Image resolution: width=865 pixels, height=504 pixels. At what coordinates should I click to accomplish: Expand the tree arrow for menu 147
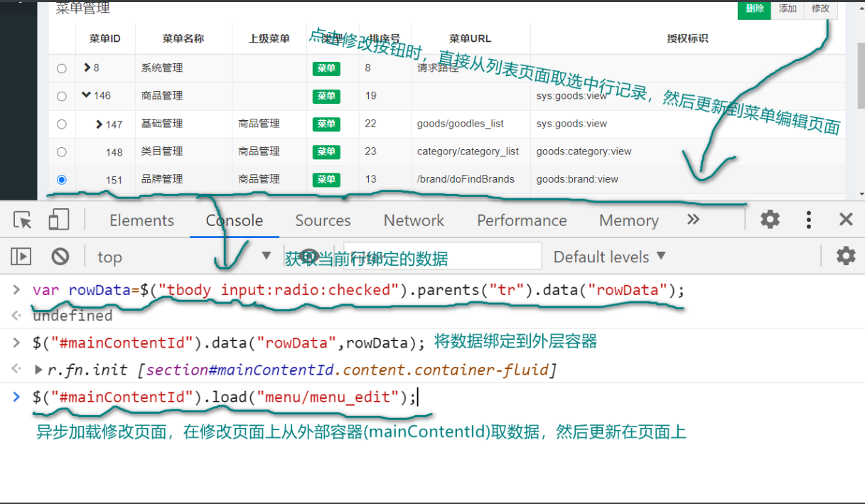100,124
